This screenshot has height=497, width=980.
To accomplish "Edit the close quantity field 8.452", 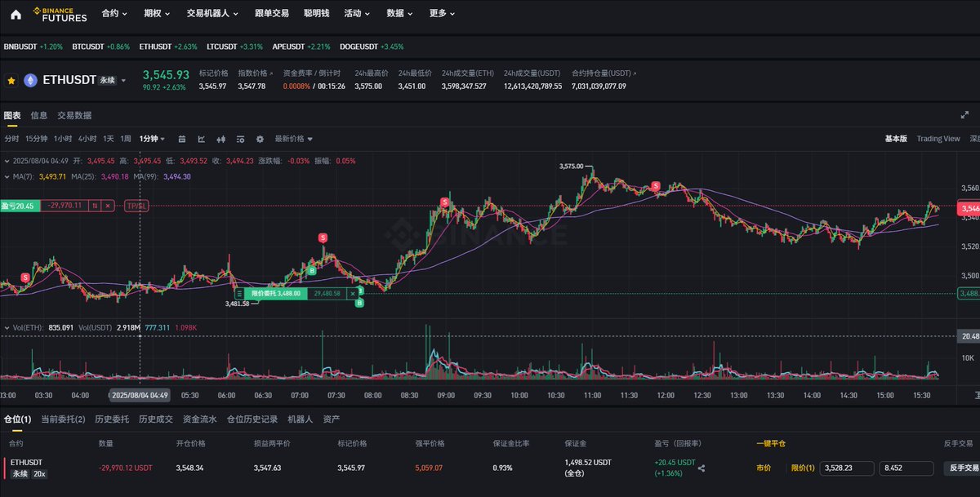I will tap(906, 468).
